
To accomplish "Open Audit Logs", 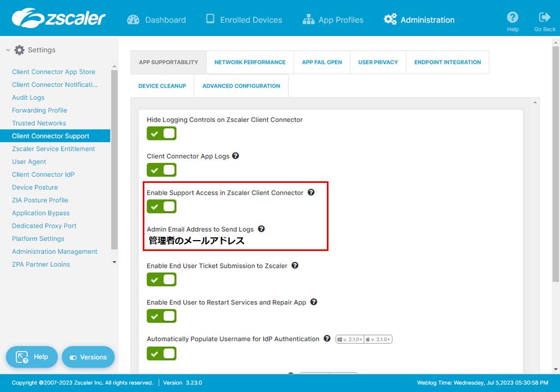I will 28,97.
